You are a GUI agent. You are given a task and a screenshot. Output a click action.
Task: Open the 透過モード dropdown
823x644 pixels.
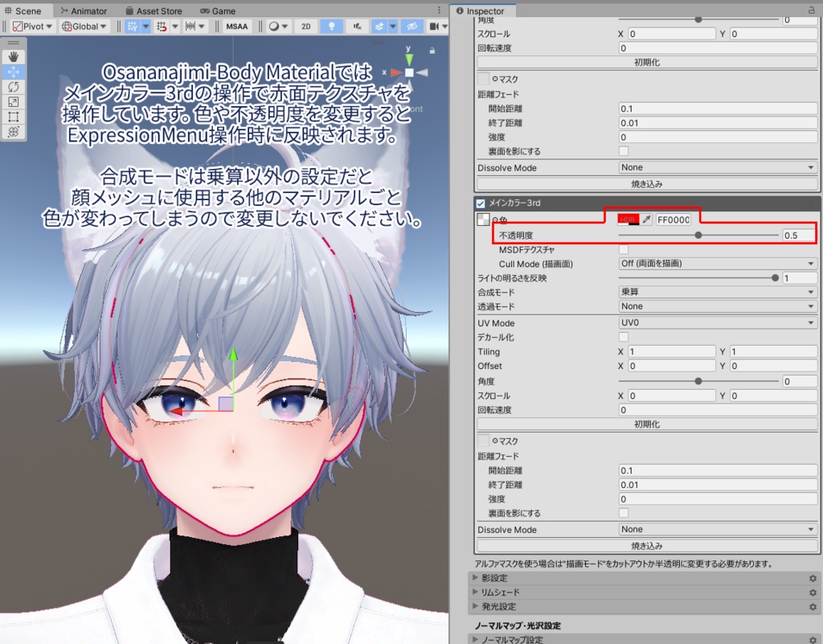pyautogui.click(x=718, y=306)
